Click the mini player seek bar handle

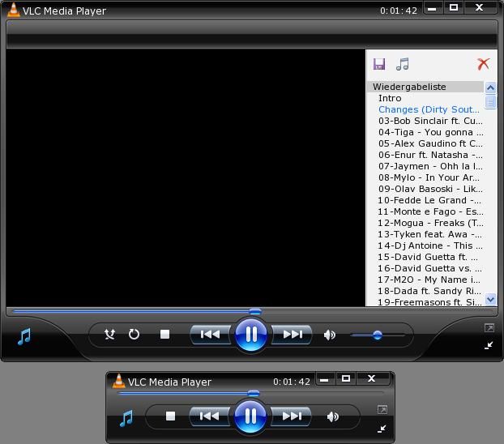[x=254, y=393]
